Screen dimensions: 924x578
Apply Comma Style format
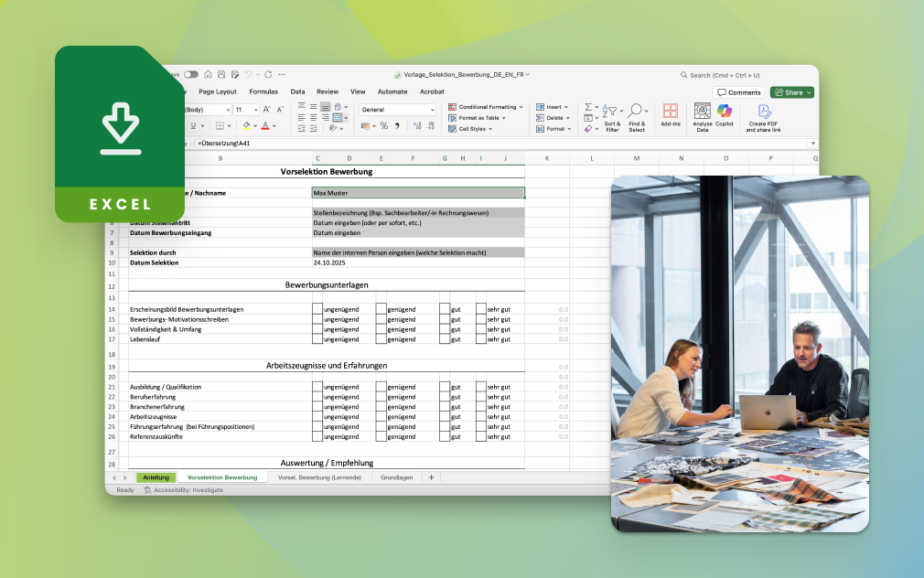click(x=397, y=125)
